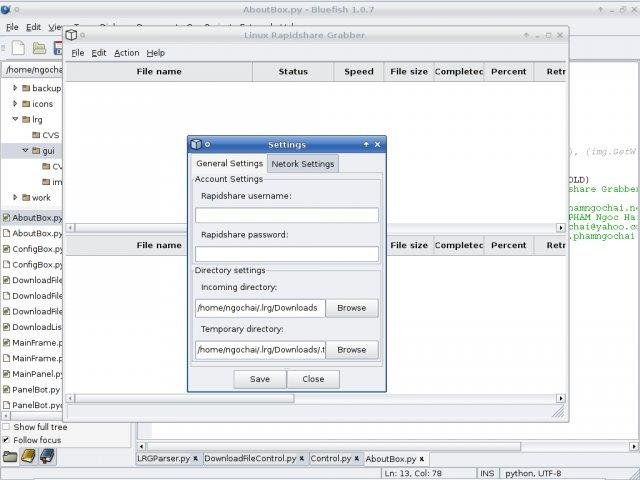This screenshot has width=640, height=480.
Task: Close the DownloadFileControl.py tab with its x
Action: (x=302, y=459)
